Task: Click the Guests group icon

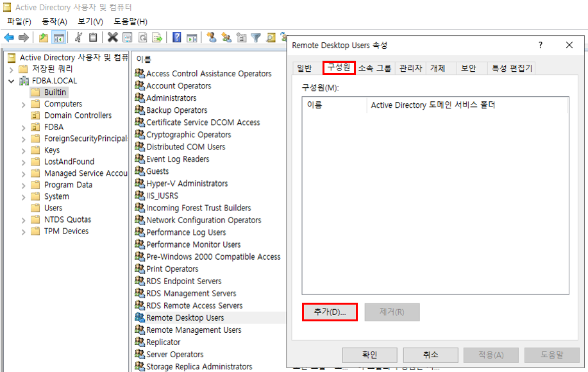Action: (x=140, y=171)
